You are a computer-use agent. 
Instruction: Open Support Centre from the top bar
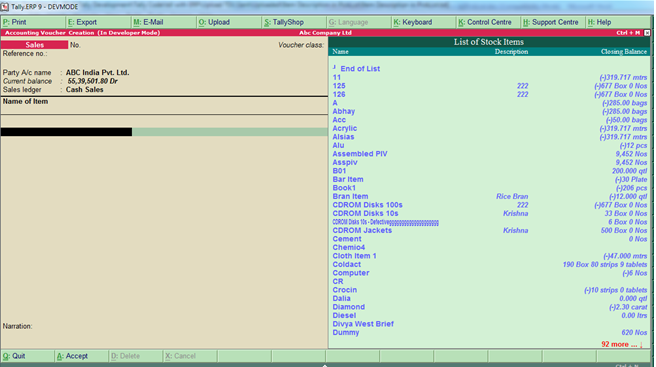(553, 22)
